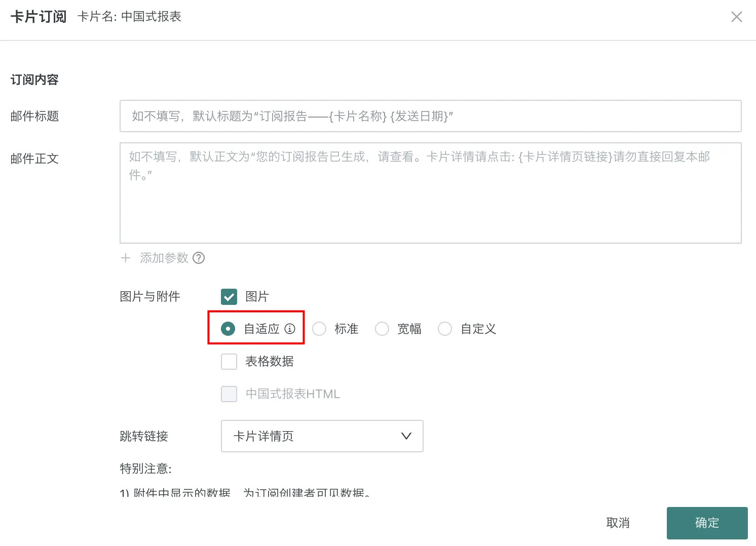
Task: Pick the 自定义 radio option
Action: [445, 329]
